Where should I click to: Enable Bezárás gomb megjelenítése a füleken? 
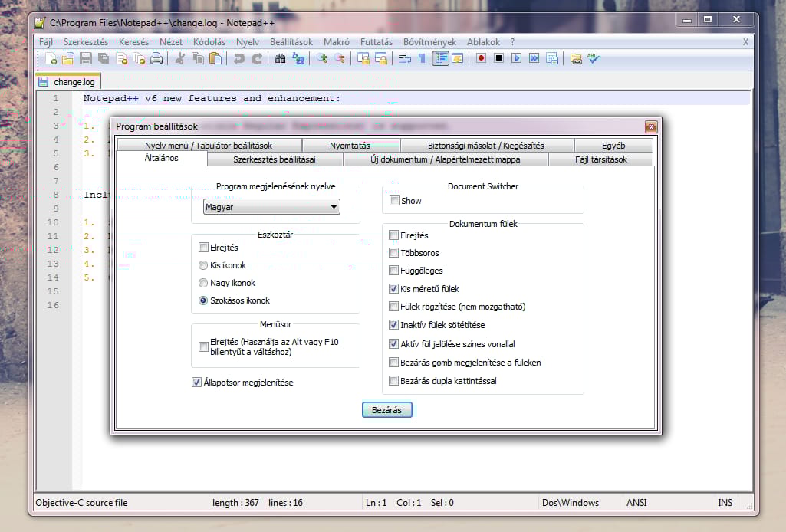pos(394,362)
